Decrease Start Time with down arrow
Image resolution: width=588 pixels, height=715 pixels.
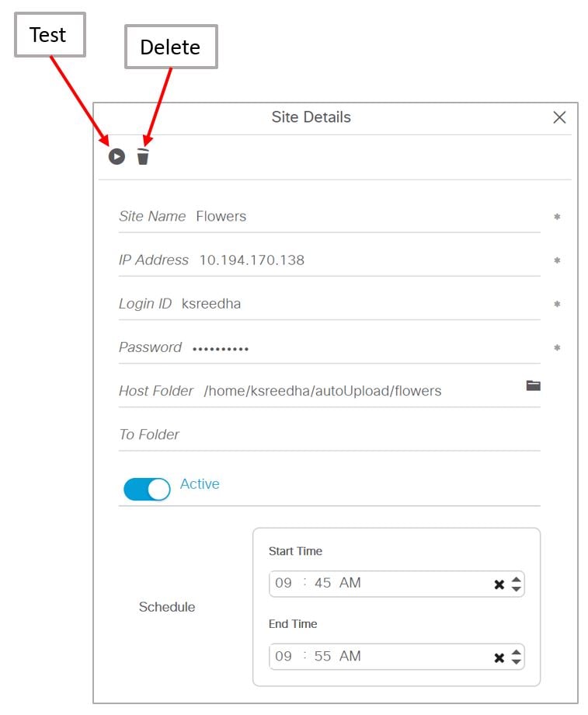tap(517, 589)
